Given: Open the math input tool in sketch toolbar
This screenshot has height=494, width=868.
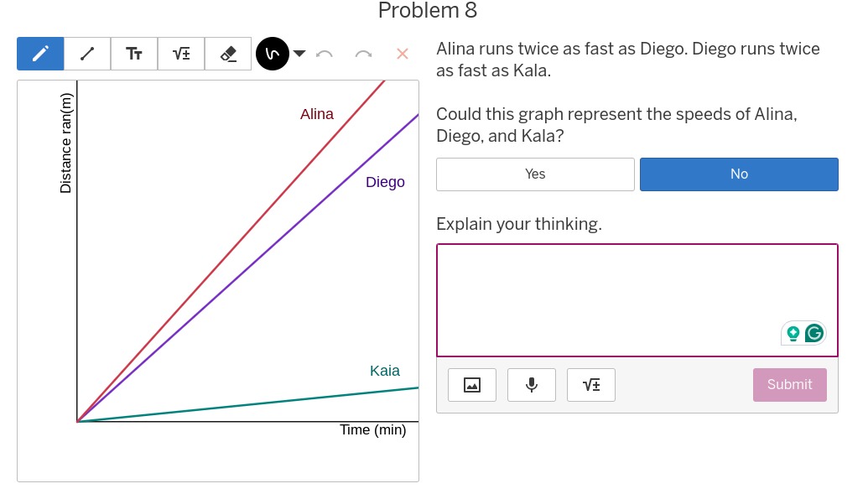Looking at the screenshot, I should pyautogui.click(x=181, y=54).
